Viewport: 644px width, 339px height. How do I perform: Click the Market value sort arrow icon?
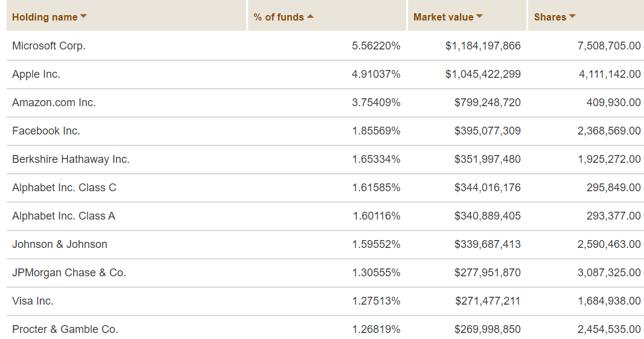[479, 16]
